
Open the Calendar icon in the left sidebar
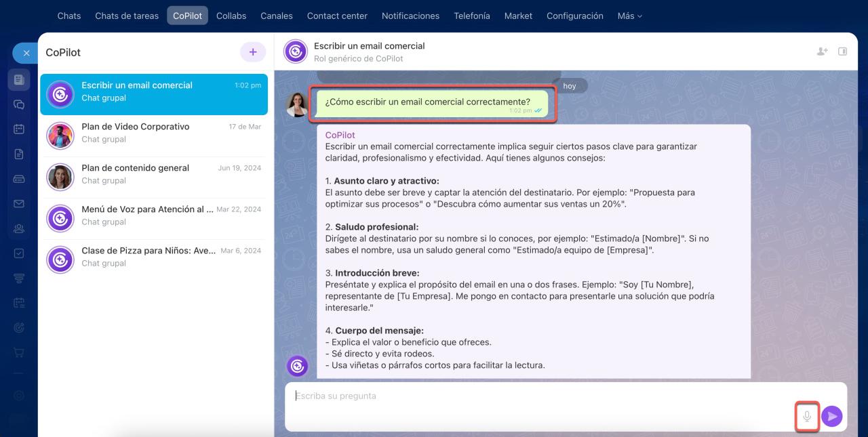pos(18,129)
